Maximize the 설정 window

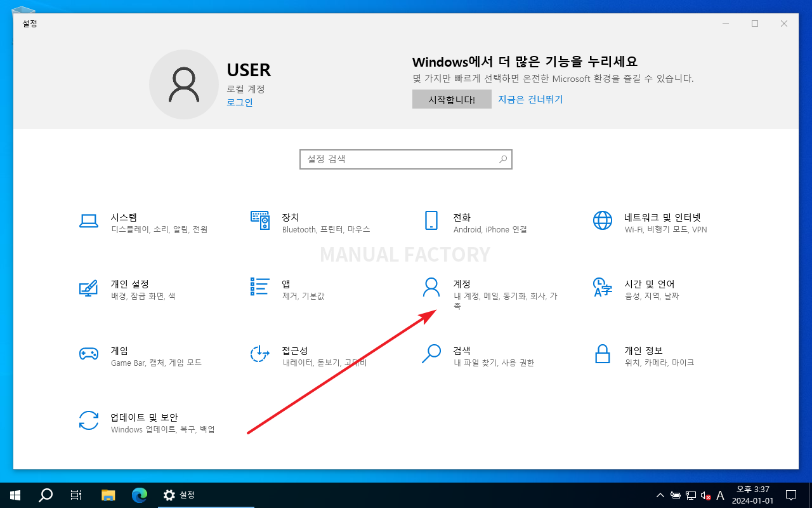click(x=755, y=23)
